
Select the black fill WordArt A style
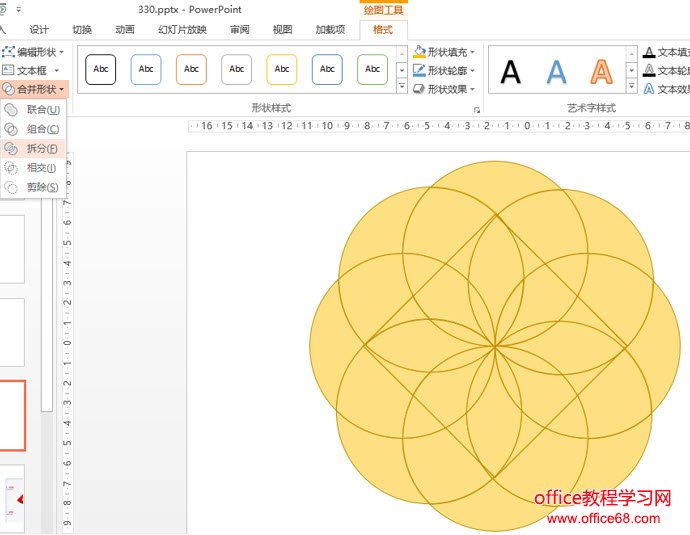click(511, 72)
